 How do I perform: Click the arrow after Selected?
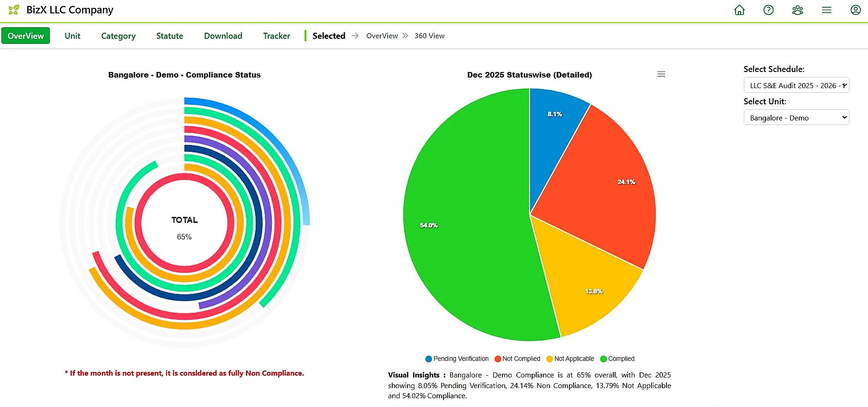355,36
